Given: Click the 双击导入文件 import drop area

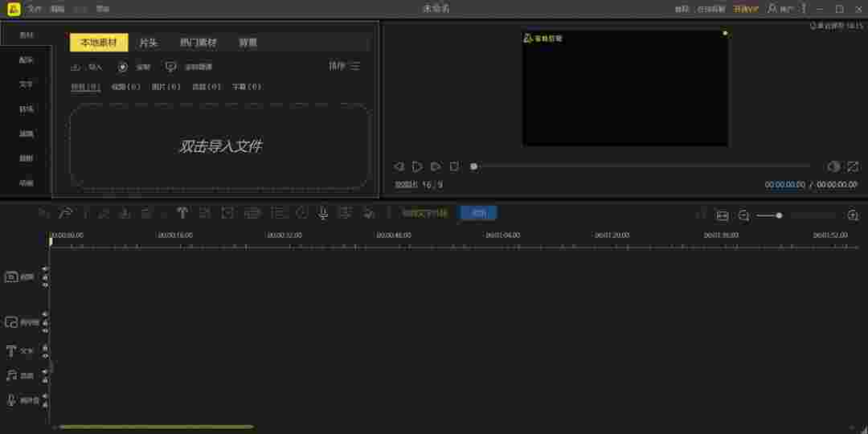Looking at the screenshot, I should click(219, 146).
